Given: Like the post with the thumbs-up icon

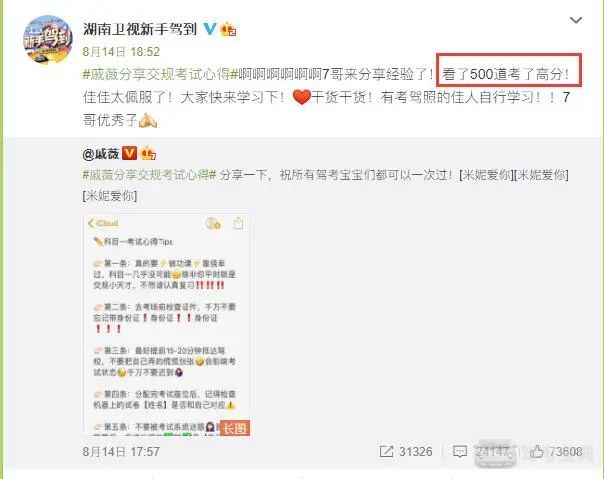Looking at the screenshot, I should click(537, 452).
